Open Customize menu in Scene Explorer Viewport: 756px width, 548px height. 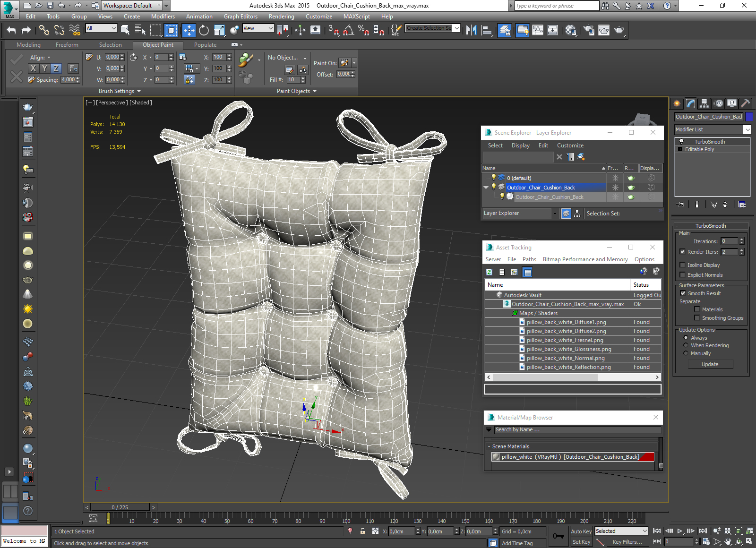tap(570, 146)
